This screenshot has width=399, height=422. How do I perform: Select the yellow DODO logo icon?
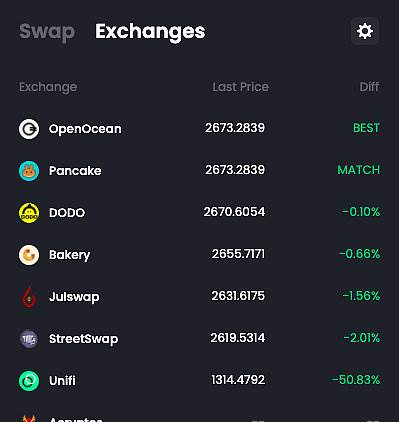(x=29, y=213)
